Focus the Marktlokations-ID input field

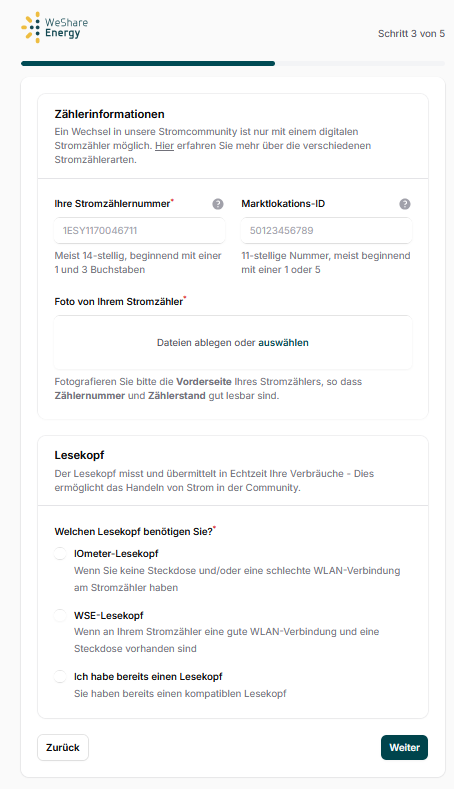[x=326, y=230]
